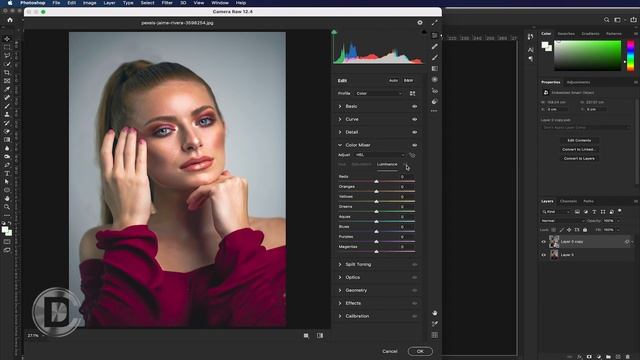Image resolution: width=640 pixels, height=360 pixels.
Task: Click the Reds luminance slider handle
Action: tap(376, 181)
